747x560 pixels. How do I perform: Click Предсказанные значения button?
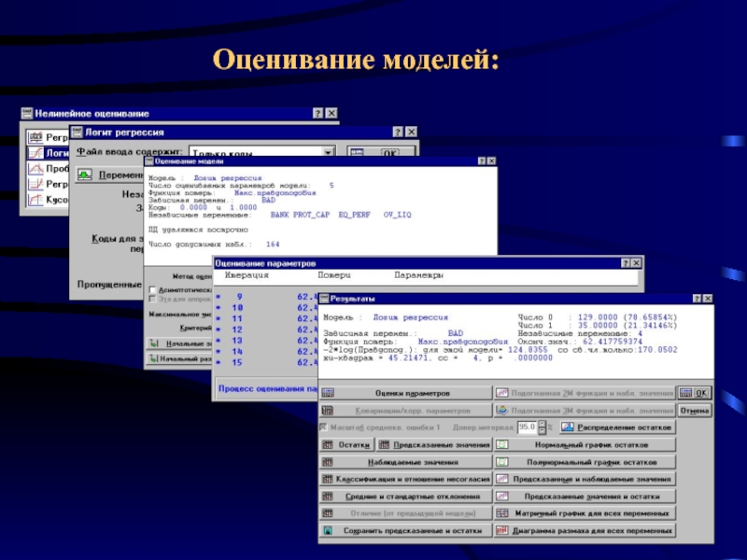click(x=434, y=444)
